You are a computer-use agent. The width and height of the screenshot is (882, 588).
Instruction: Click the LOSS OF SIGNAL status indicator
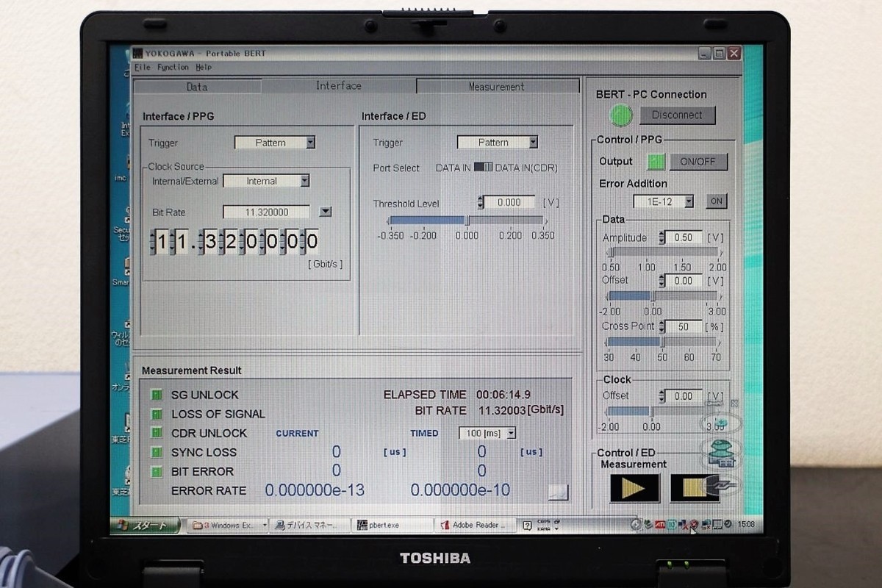tap(157, 414)
